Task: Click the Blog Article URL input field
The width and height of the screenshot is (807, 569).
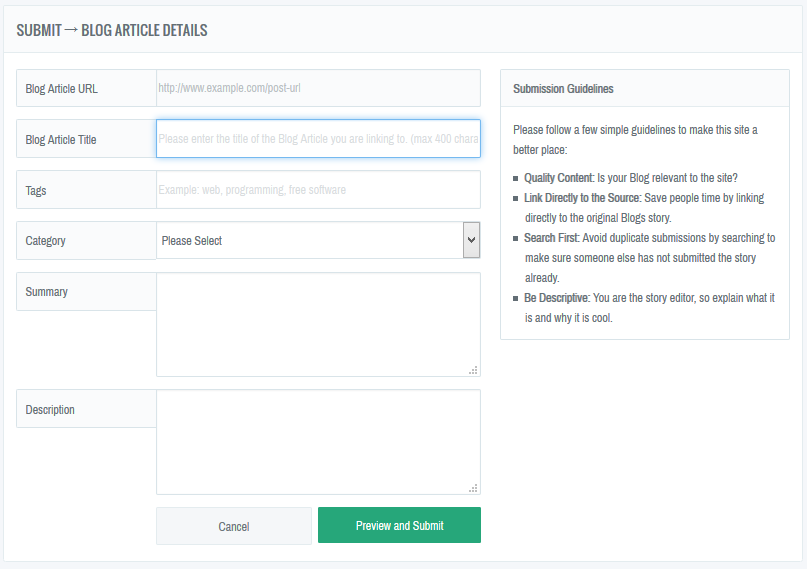Action: (318, 88)
